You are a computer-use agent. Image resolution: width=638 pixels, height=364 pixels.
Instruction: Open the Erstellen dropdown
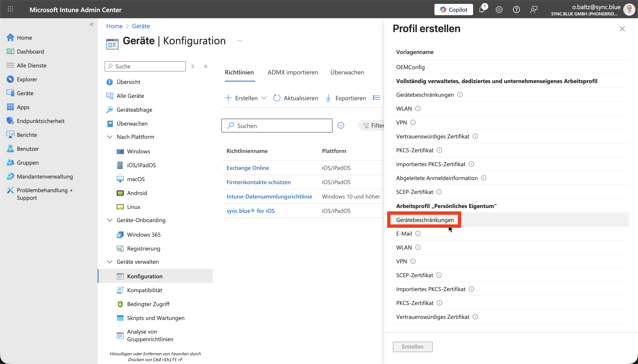click(246, 98)
